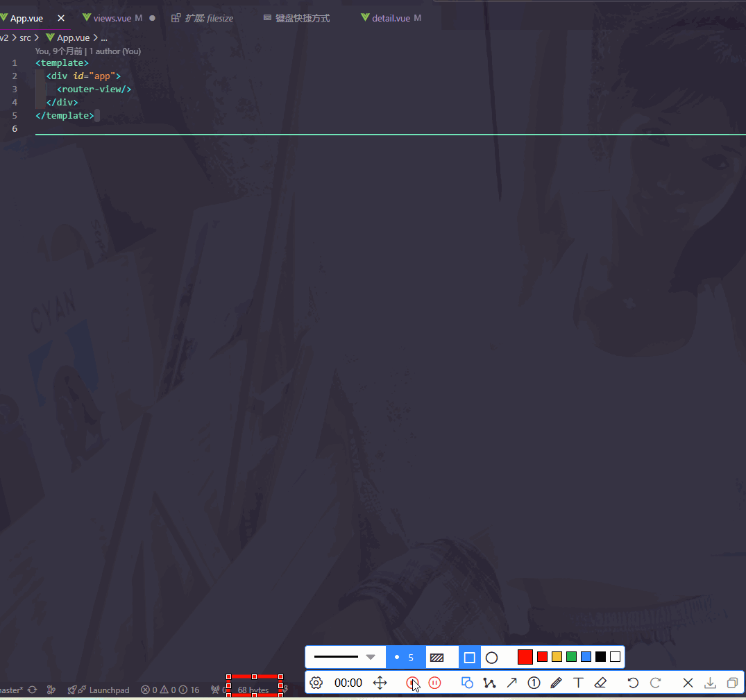746x700 pixels.
Task: Select the text annotation tool
Action: pyautogui.click(x=578, y=683)
